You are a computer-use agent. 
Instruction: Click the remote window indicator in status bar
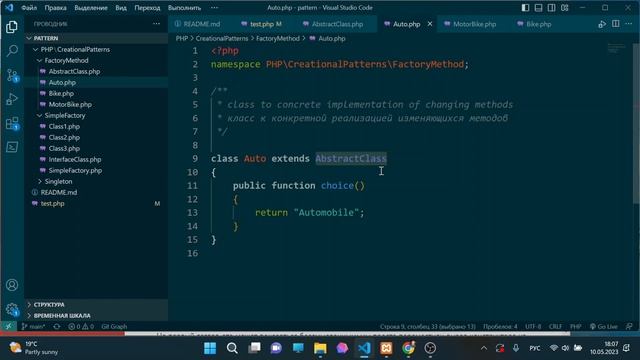point(8,327)
